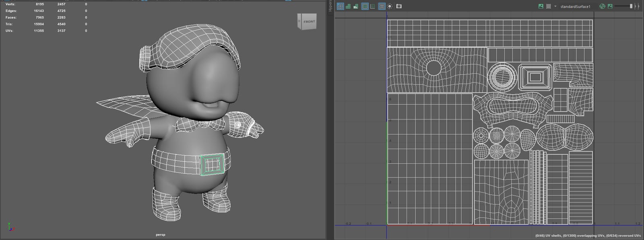Click the FRONT face of the view cube
This screenshot has height=240, width=644.
point(309,21)
